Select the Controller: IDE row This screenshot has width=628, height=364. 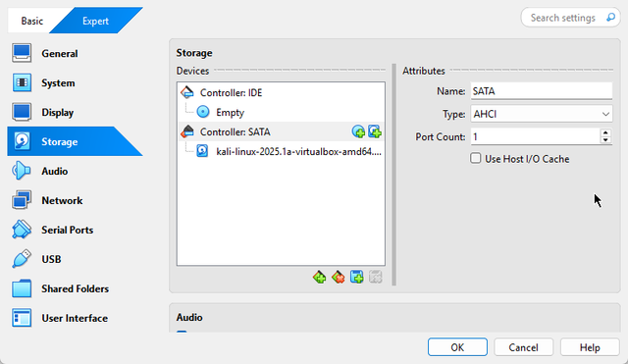tap(281, 92)
